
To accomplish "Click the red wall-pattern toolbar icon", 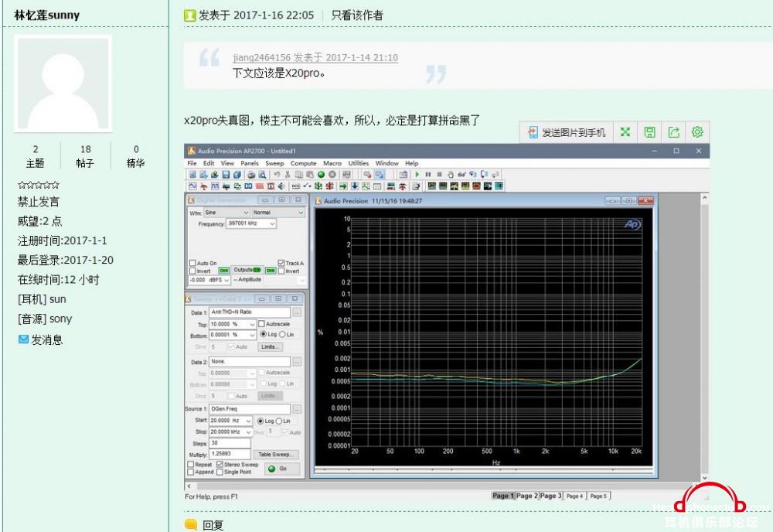I will pos(259,186).
